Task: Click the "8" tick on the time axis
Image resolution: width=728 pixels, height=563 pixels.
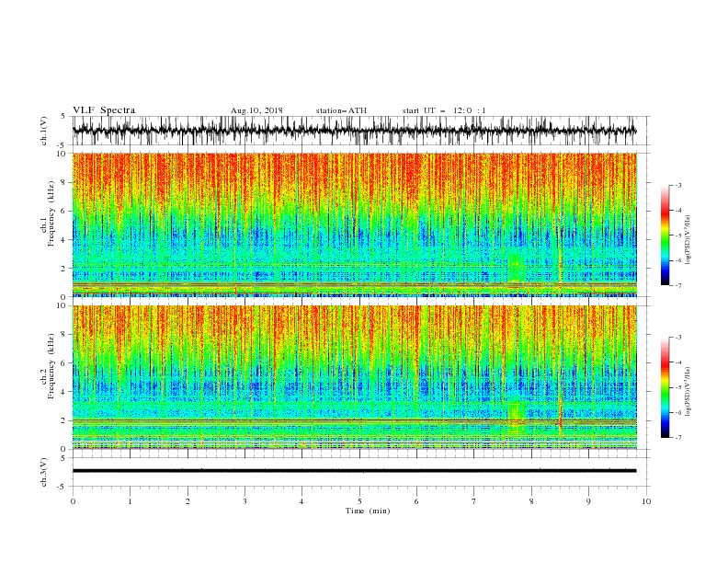Action: point(531,501)
